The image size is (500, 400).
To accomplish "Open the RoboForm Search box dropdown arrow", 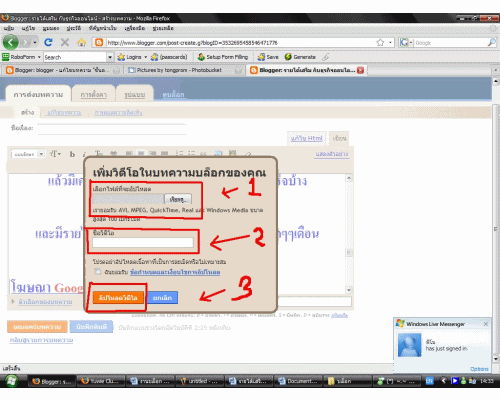I will [x=110, y=57].
